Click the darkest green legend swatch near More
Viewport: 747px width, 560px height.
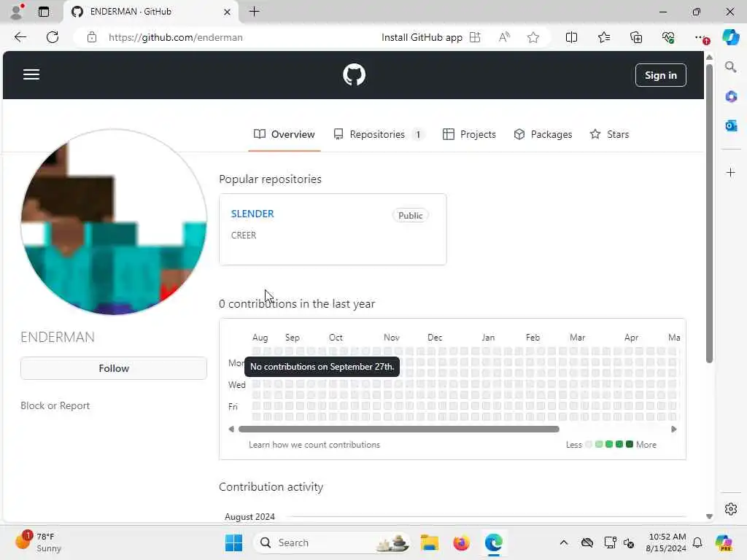click(x=630, y=444)
